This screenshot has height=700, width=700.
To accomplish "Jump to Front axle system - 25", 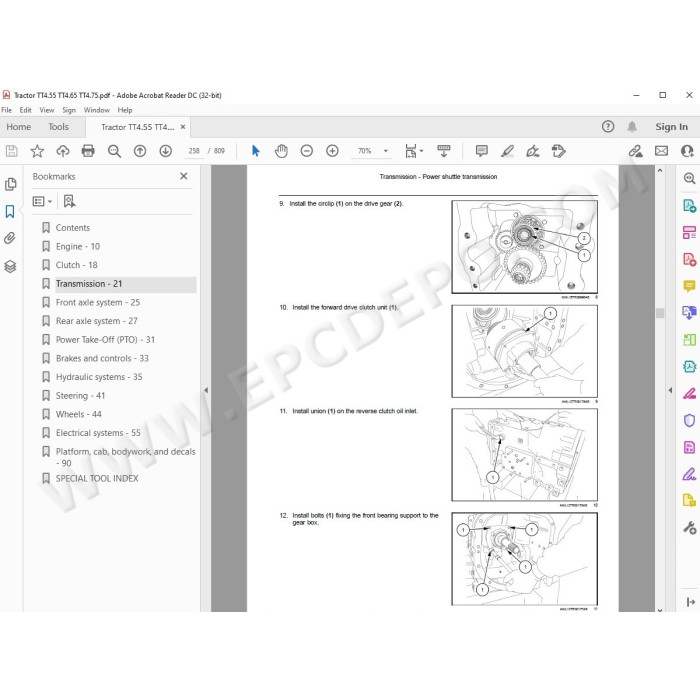I will tap(98, 303).
